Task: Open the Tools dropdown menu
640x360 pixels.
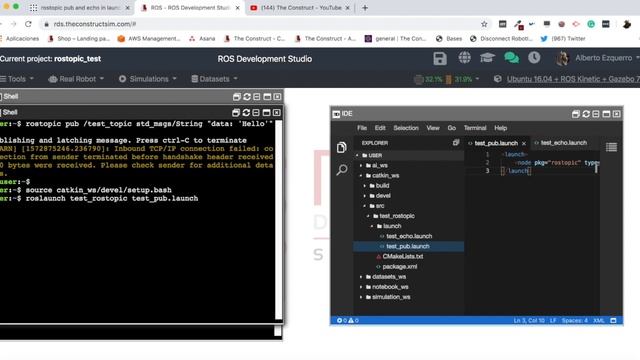Action: pyautogui.click(x=17, y=79)
